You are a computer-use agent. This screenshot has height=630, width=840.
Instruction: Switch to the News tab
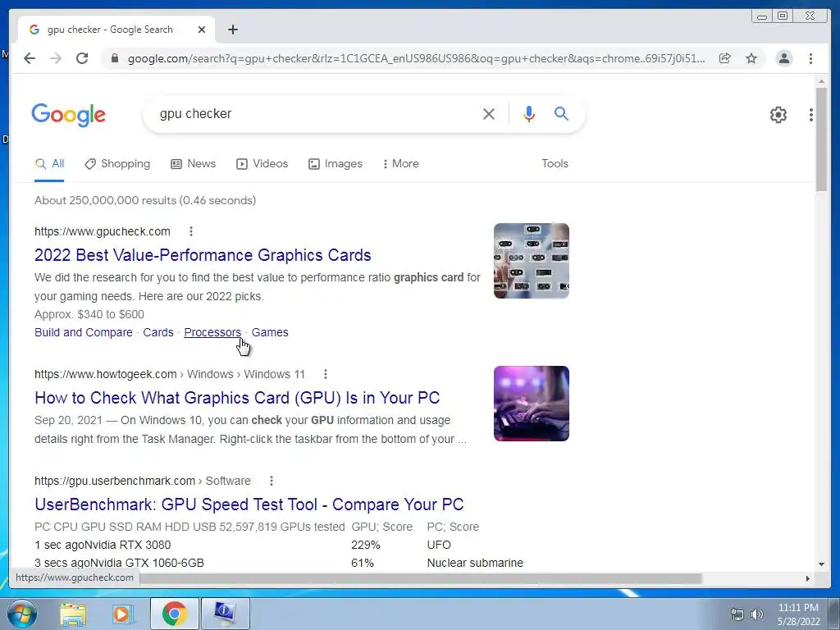194,164
